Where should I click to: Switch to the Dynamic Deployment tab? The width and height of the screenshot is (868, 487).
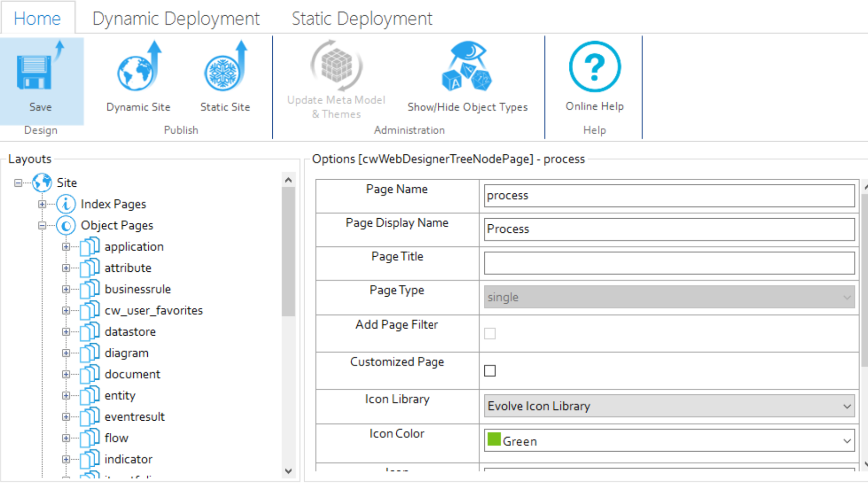pyautogui.click(x=176, y=19)
